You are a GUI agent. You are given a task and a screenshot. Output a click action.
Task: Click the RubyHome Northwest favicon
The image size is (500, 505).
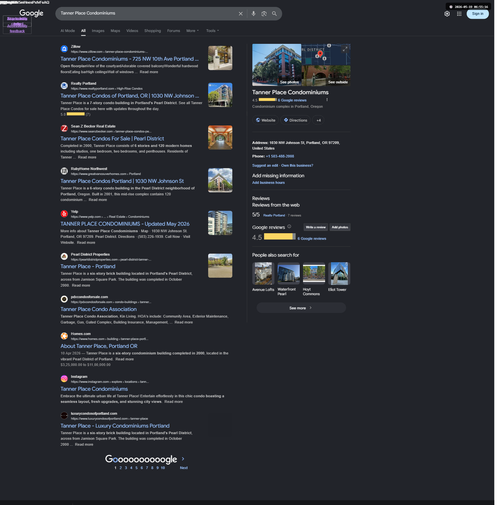64,171
